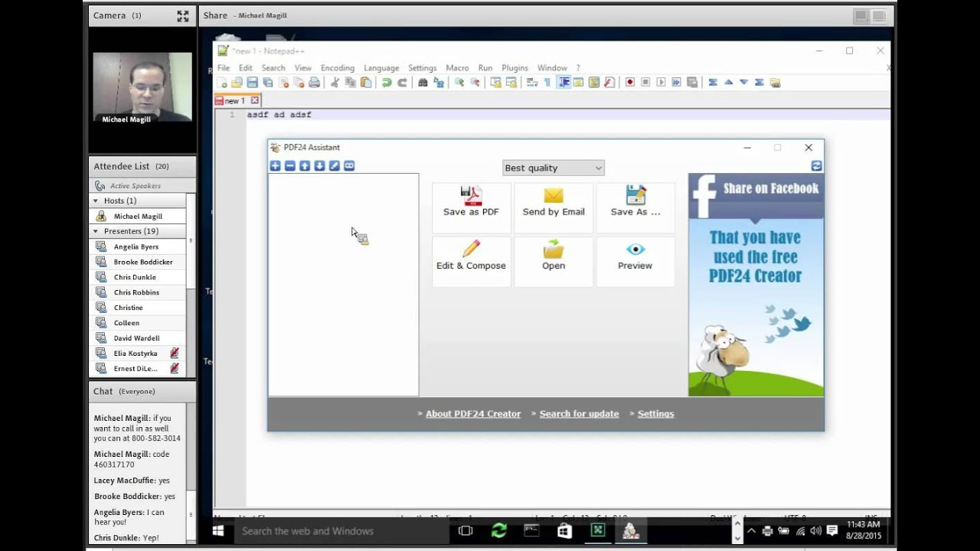Select Active Speakers row

pos(138,185)
